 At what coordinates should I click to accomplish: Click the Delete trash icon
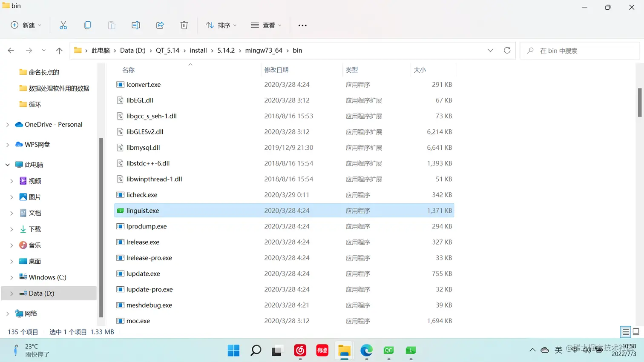184,25
